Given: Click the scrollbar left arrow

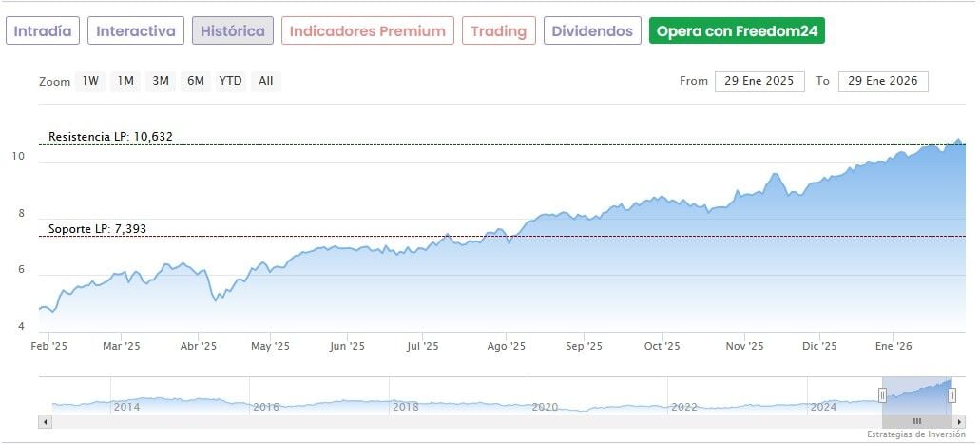Looking at the screenshot, I should [x=44, y=420].
